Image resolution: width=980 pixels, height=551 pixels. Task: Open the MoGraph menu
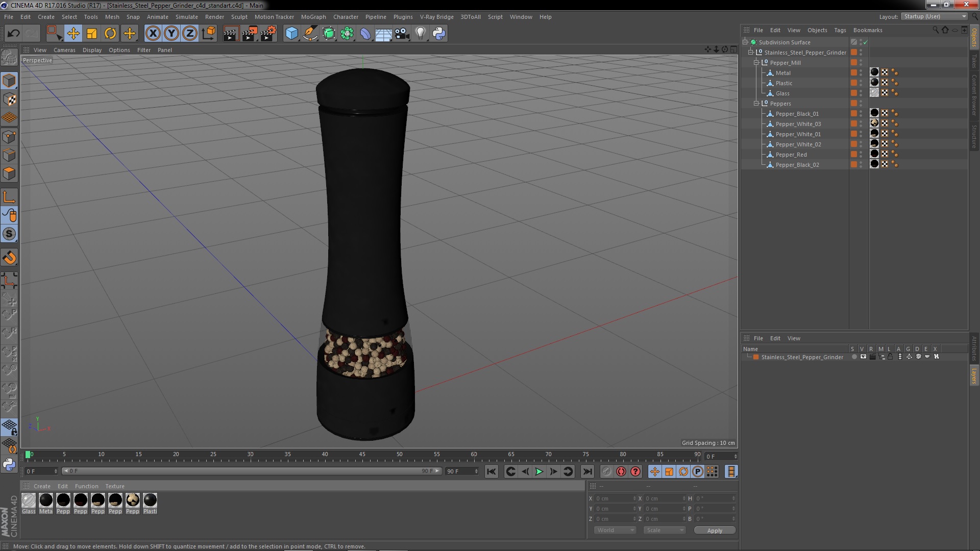[313, 17]
